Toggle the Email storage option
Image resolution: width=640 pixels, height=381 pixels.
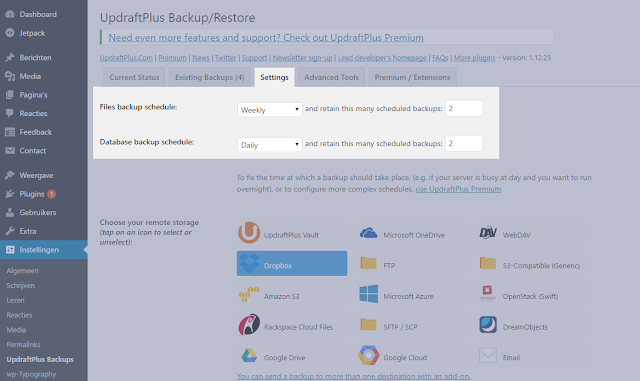[x=531, y=356]
